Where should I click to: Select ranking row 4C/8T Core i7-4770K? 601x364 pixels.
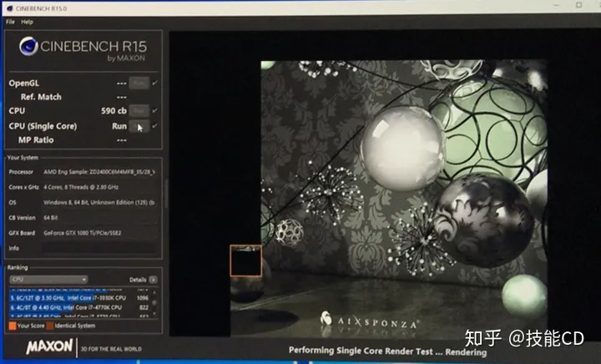[x=79, y=307]
